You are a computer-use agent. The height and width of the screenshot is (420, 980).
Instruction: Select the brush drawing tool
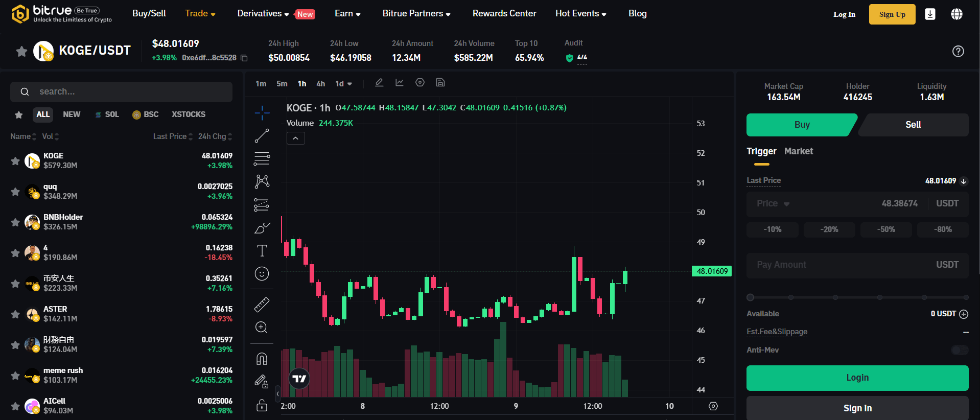(262, 228)
